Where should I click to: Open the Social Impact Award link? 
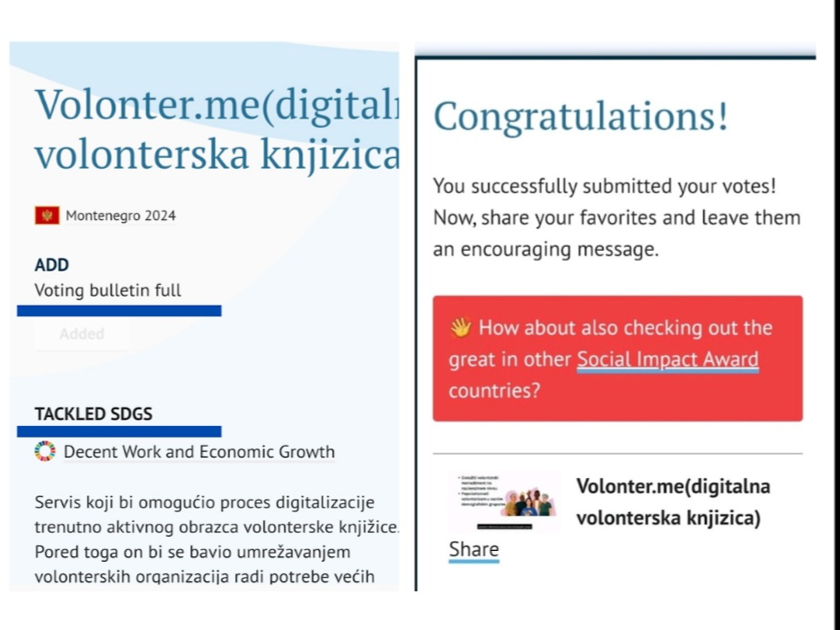[x=668, y=359]
